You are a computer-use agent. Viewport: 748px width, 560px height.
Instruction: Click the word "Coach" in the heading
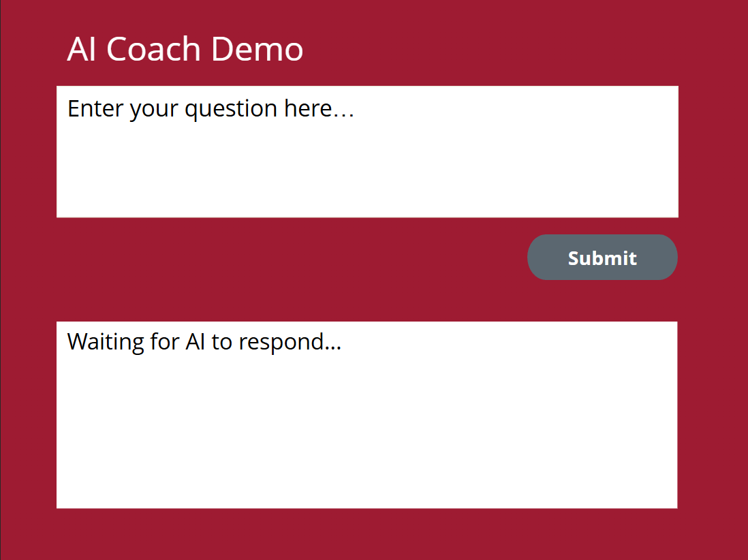coord(153,50)
